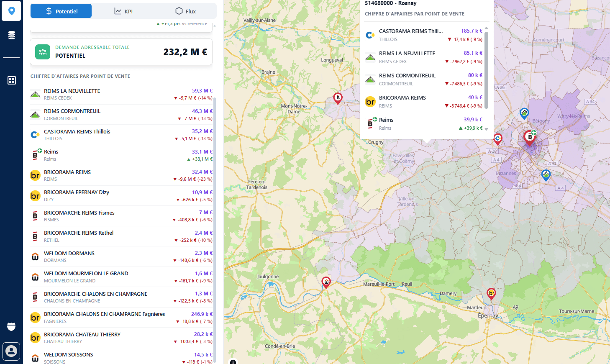Viewport: 610px width, 364px height.
Task: Click the Tours-sur-Marne map label
Action: 577,311
